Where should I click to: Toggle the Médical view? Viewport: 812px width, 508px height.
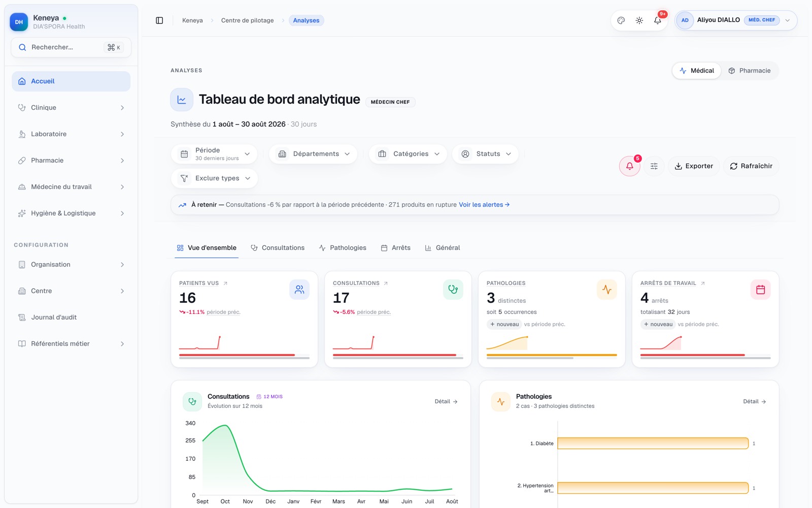[697, 71]
